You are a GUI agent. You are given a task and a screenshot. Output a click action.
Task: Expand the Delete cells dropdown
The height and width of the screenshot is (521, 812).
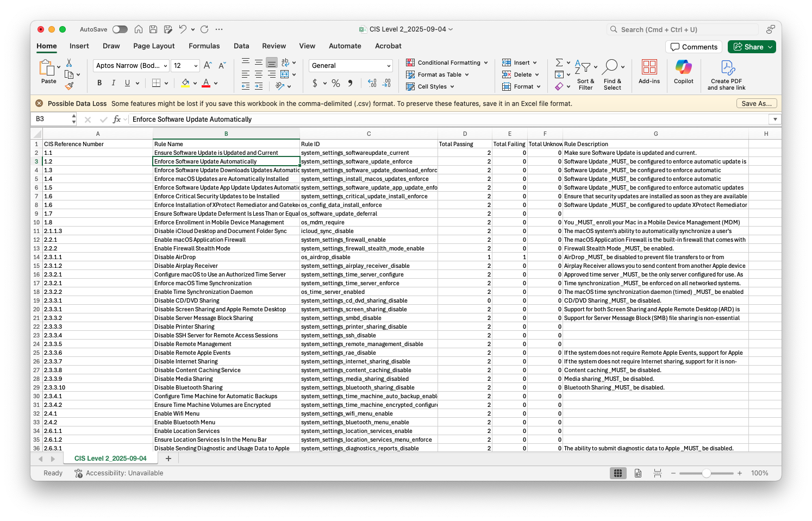537,74
